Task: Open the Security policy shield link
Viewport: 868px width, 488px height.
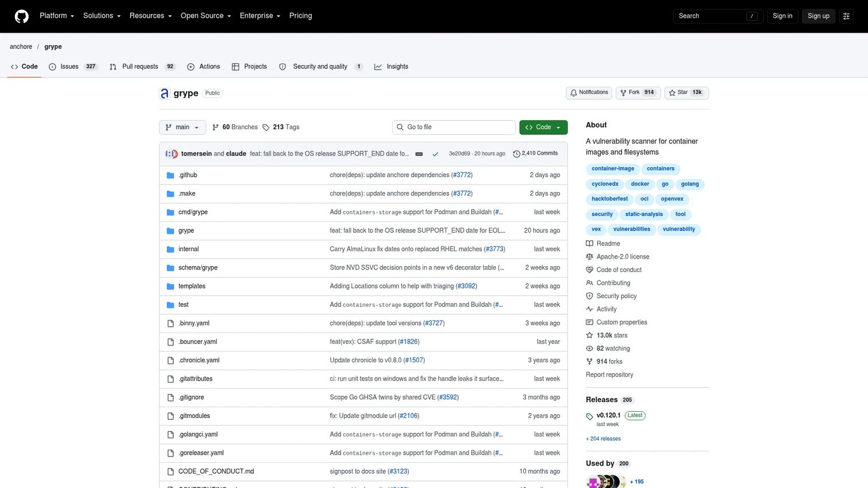Action: click(x=611, y=296)
